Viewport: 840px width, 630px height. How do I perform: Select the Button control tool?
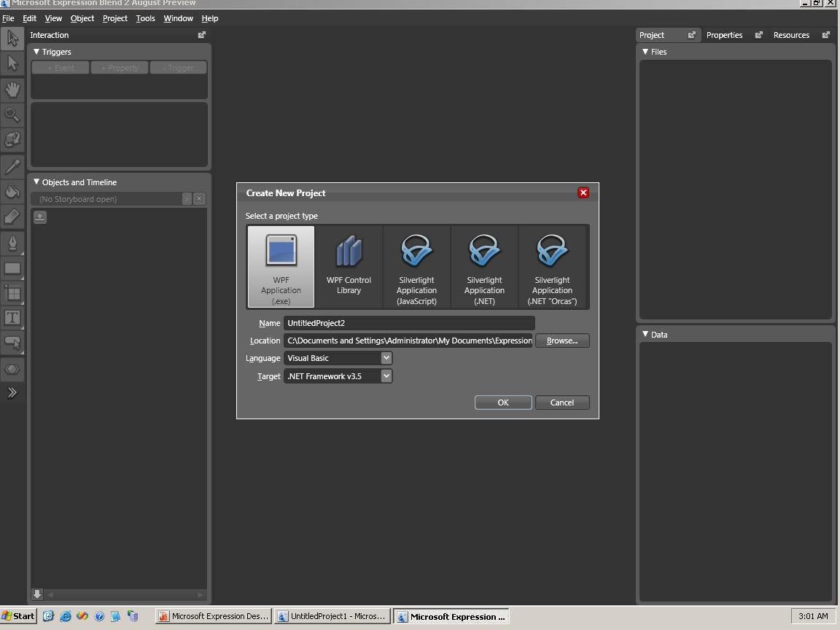12,343
